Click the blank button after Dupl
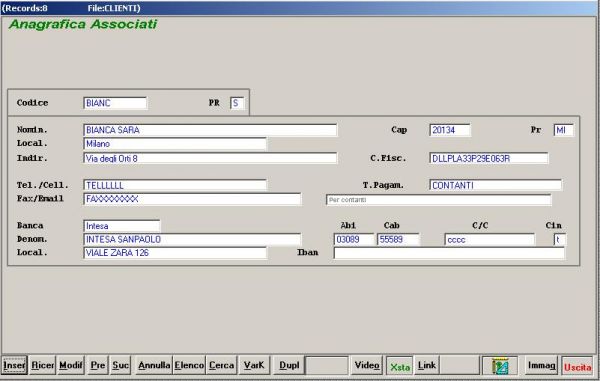The width and height of the screenshot is (600, 381). point(327,365)
